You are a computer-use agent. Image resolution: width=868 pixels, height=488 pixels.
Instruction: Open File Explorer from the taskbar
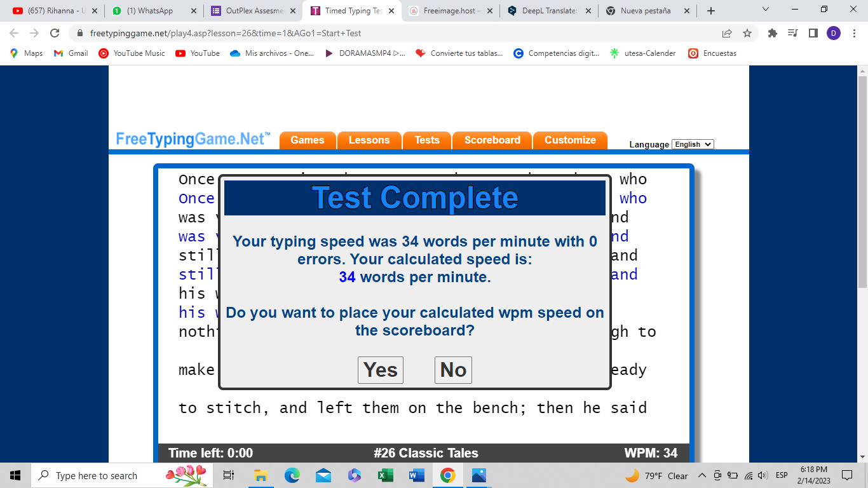261,475
